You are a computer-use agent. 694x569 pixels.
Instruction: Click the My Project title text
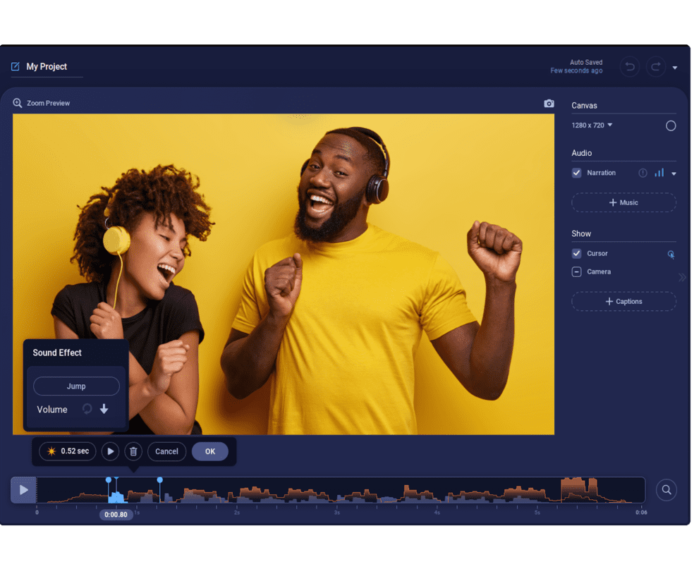(46, 67)
